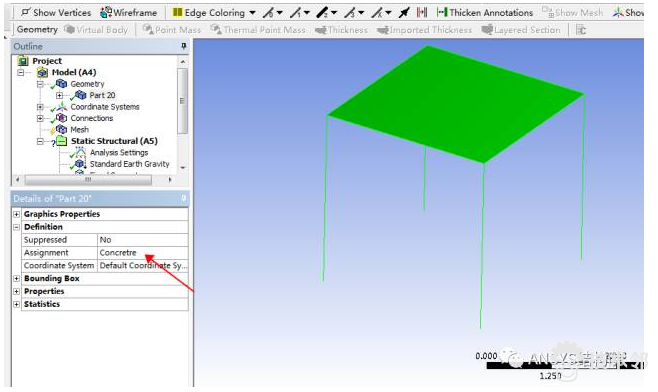658x392 pixels.
Task: Expand the Connections tree node
Action: tap(40, 118)
